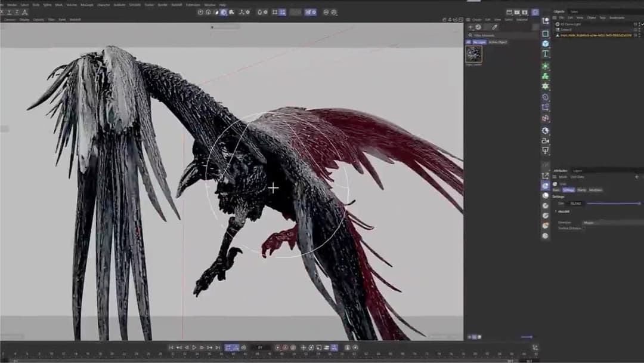
Task: Click the eyedropper icon in Material Manager
Action: [494, 27]
